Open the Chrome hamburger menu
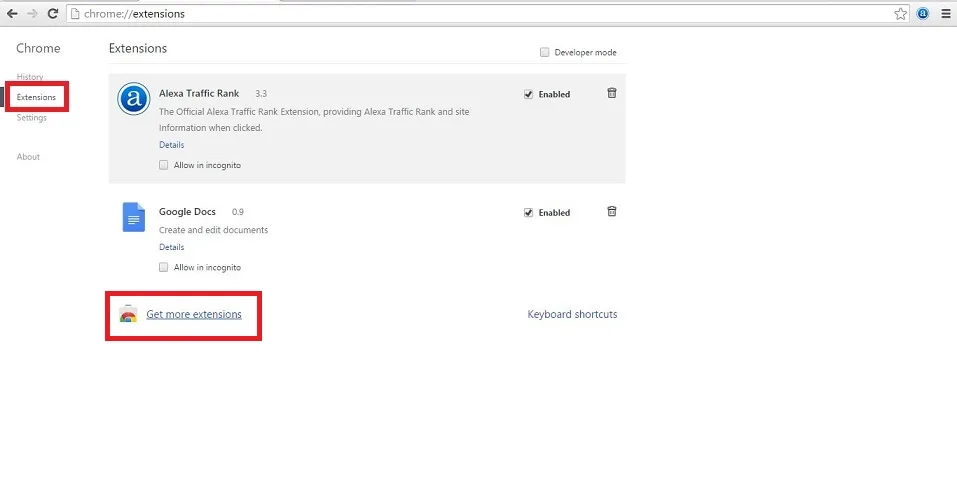957x493 pixels. tap(945, 13)
